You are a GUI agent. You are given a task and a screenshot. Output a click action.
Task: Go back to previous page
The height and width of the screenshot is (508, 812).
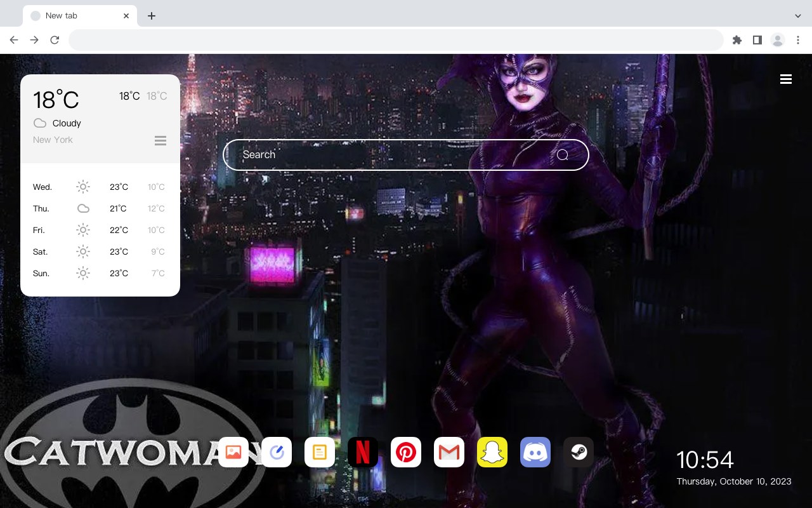pyautogui.click(x=14, y=40)
